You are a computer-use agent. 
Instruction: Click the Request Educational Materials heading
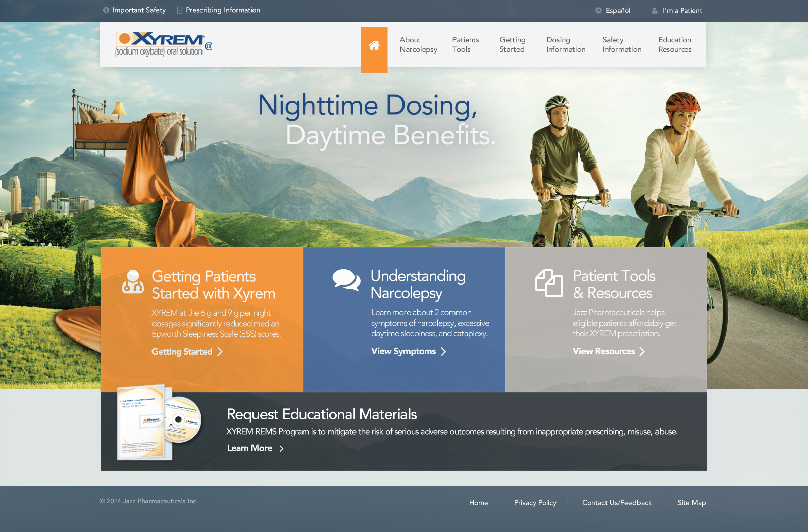(x=322, y=414)
